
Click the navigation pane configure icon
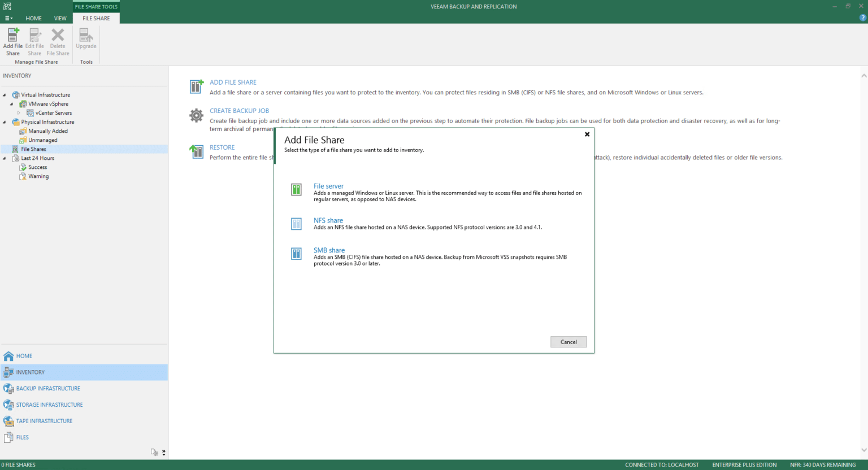(x=154, y=452)
